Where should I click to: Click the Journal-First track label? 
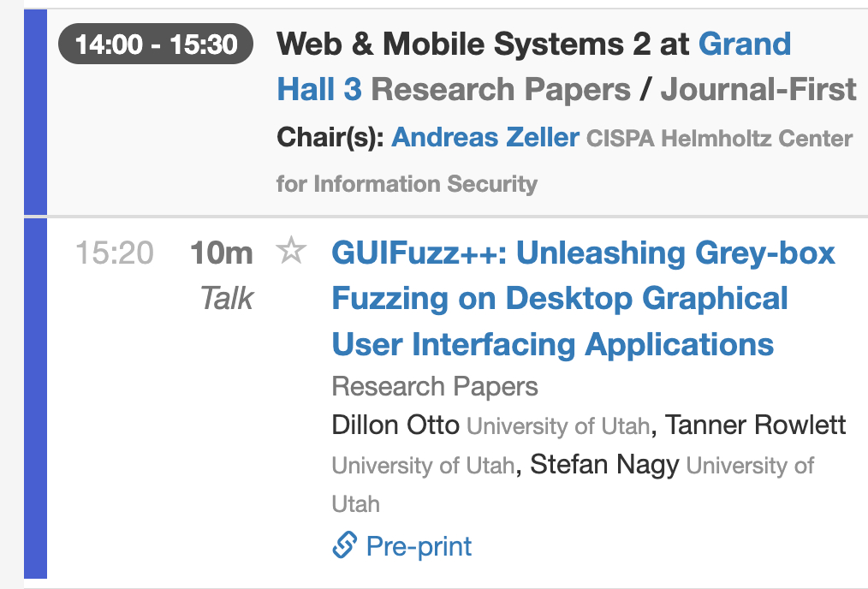[x=758, y=89]
